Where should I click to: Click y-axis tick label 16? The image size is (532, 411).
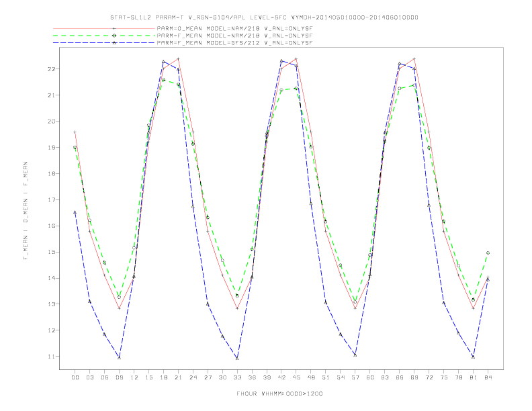coord(51,226)
